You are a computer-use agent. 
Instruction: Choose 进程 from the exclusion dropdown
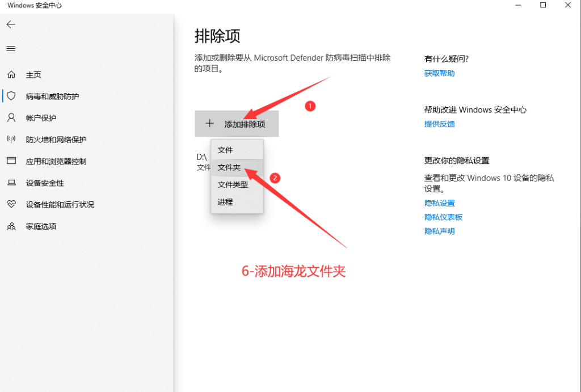pyautogui.click(x=237, y=202)
